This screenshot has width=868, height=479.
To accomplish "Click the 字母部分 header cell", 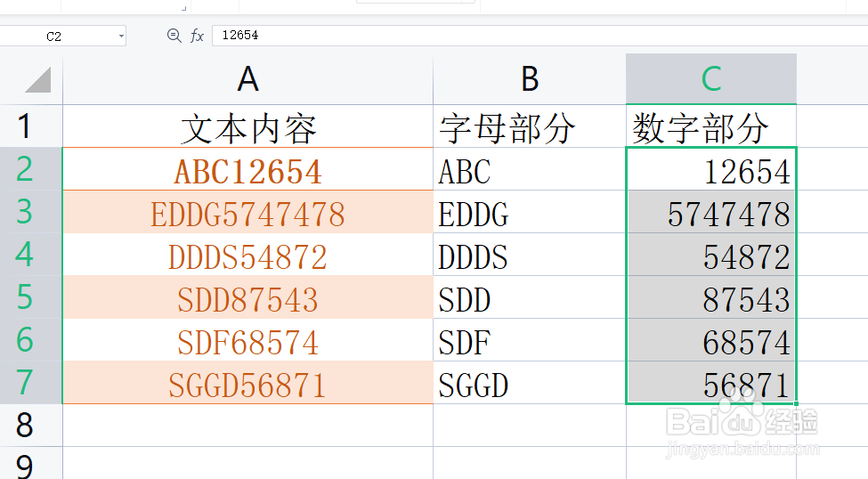I will (x=530, y=126).
